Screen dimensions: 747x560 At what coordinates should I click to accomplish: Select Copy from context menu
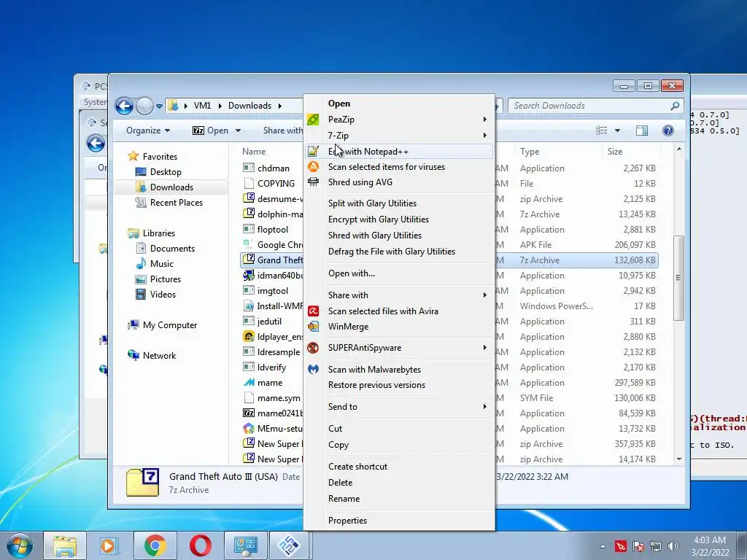[x=338, y=445]
